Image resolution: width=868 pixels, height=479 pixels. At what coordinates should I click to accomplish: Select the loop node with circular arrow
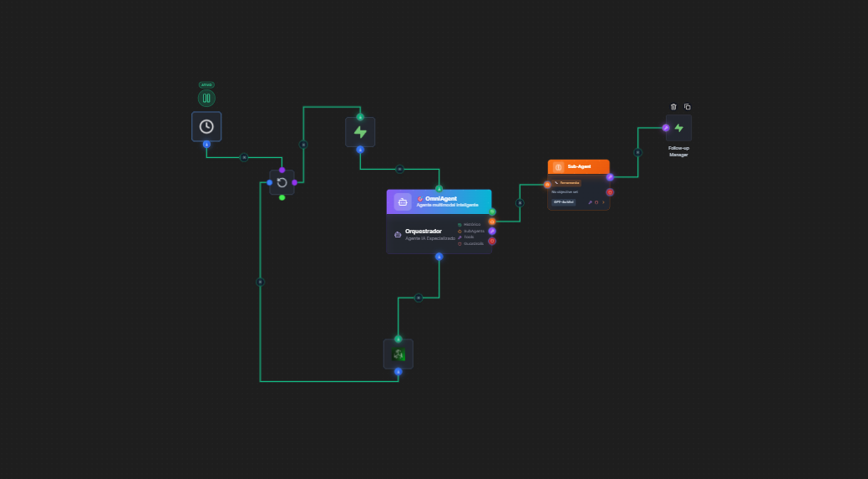tap(282, 182)
